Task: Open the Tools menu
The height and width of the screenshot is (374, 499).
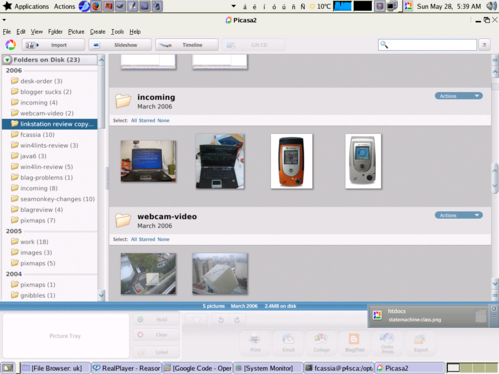Action: tap(117, 32)
